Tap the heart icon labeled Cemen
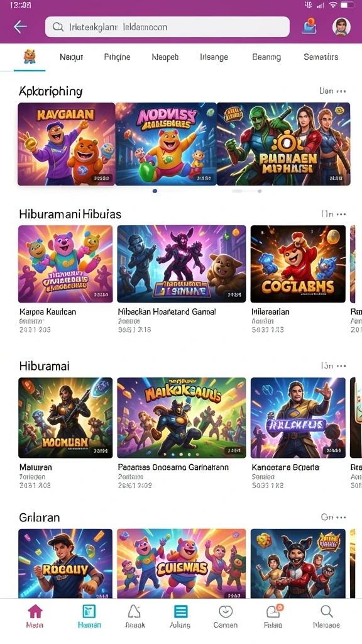The image size is (362, 644). tap(226, 612)
